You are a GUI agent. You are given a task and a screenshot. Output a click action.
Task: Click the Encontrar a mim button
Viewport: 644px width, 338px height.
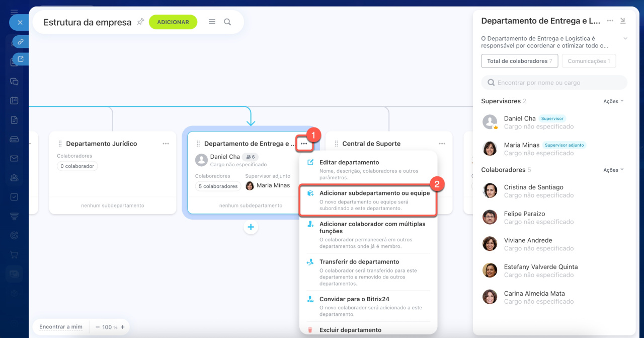(x=60, y=327)
